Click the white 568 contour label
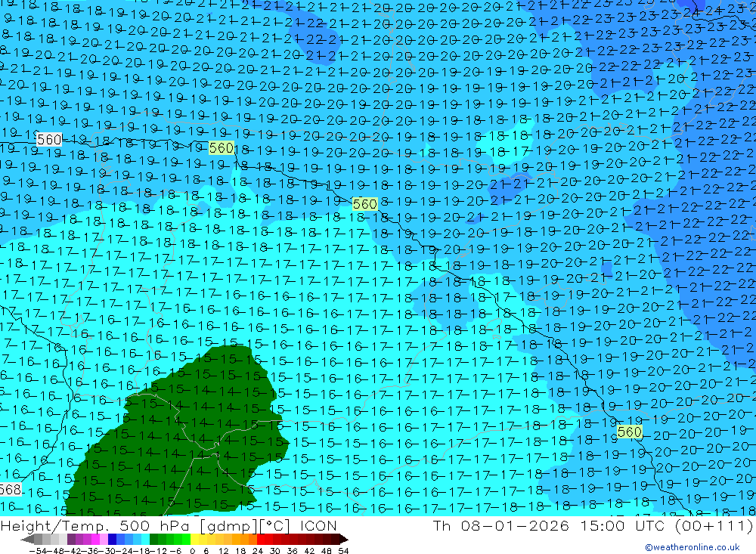 [11, 490]
